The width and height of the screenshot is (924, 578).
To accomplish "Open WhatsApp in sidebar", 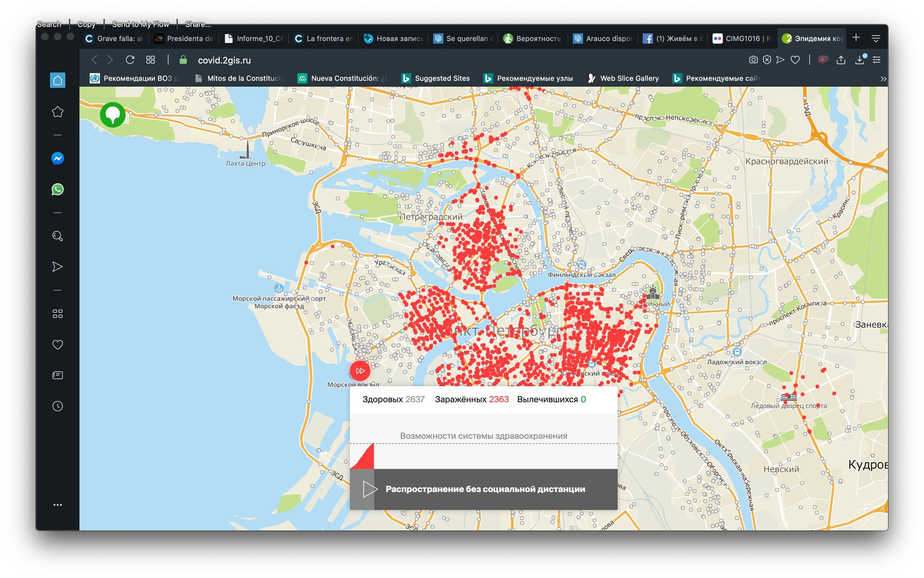I will tap(57, 189).
